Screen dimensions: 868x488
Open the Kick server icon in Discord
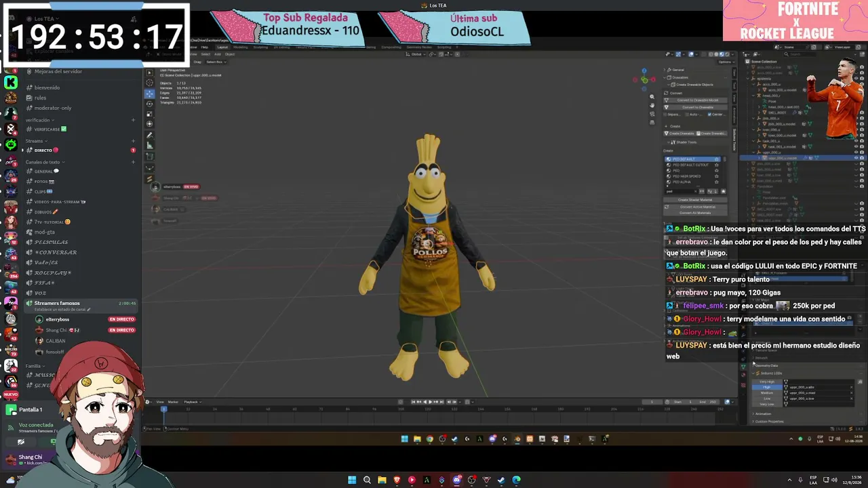(x=11, y=83)
